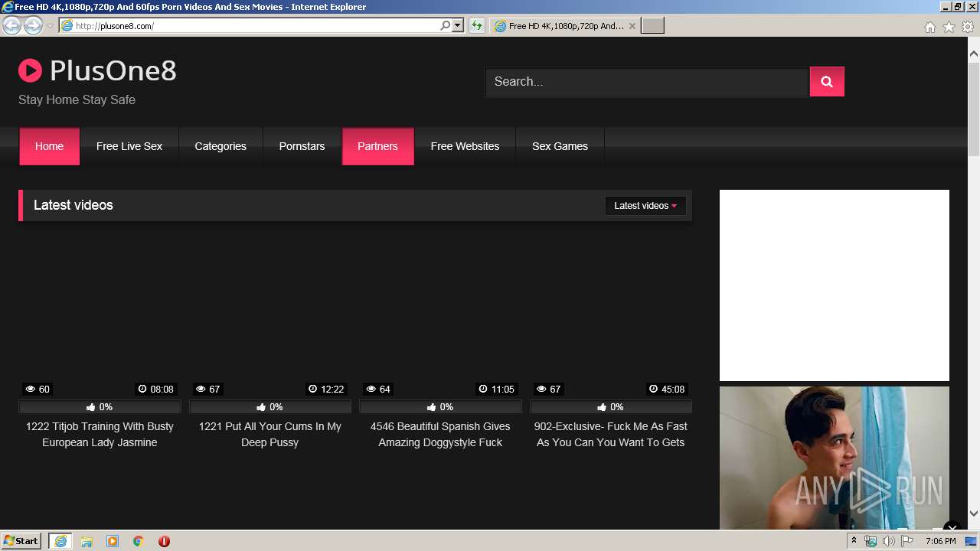The width and height of the screenshot is (980, 551).
Task: Open the Tools gear icon
Action: click(968, 27)
